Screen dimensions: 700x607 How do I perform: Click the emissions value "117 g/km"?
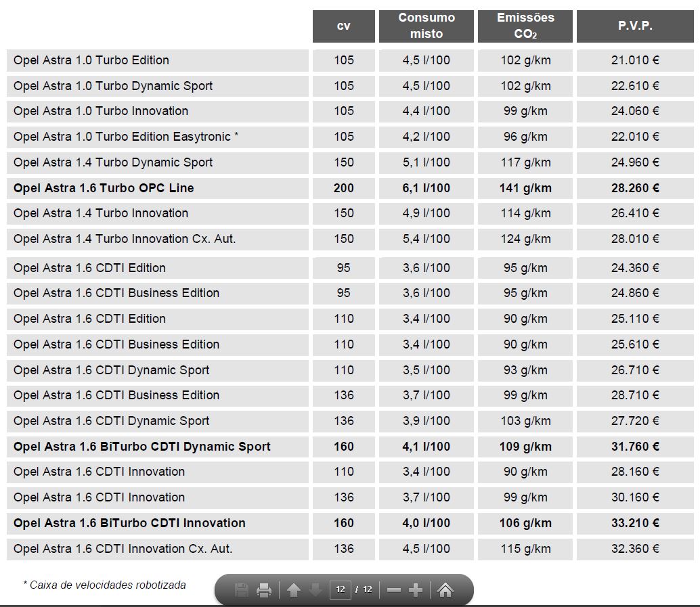525,162
